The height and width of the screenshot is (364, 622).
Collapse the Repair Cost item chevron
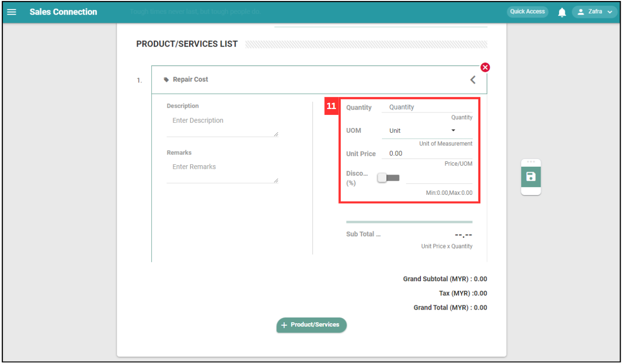(x=473, y=79)
